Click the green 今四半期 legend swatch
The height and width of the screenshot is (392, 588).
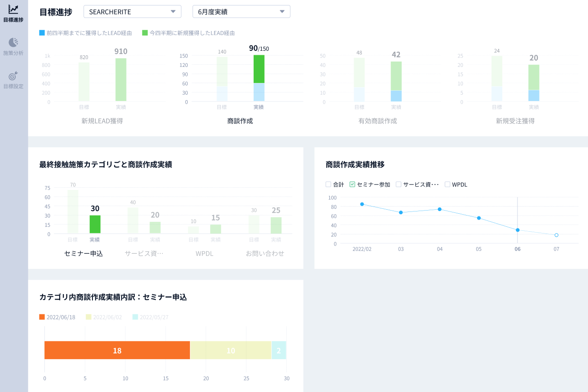tap(145, 33)
